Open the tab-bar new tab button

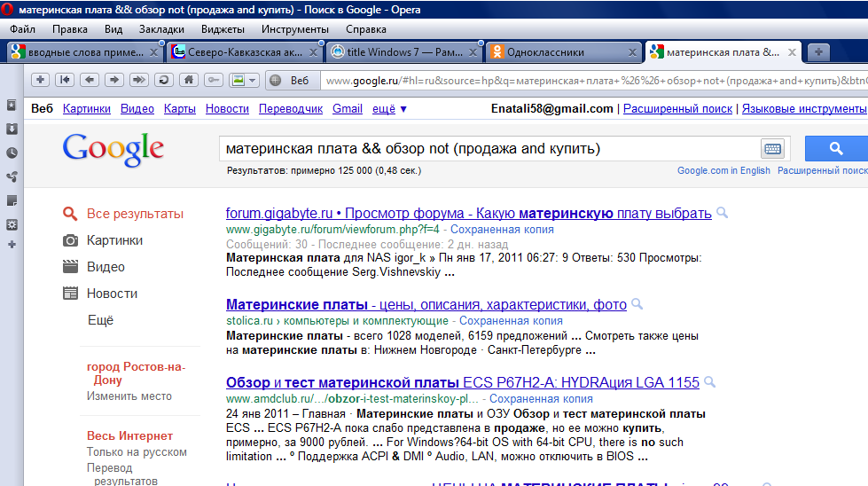click(818, 52)
